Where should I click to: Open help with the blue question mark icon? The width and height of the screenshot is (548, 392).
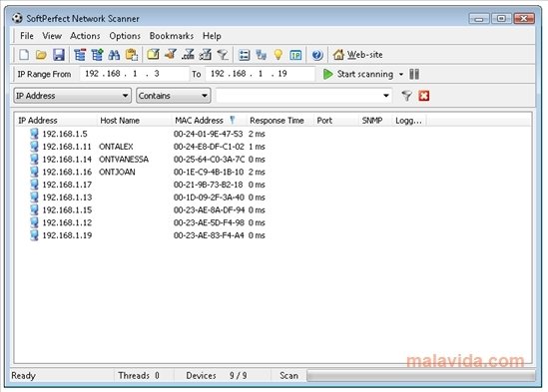pyautogui.click(x=317, y=55)
